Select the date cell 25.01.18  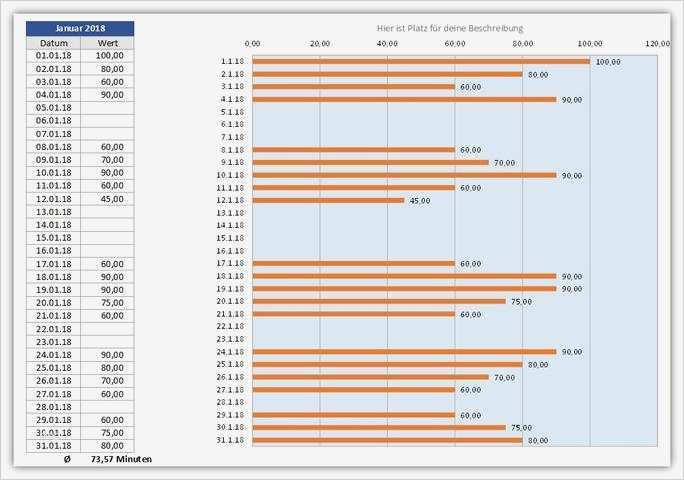tap(54, 368)
